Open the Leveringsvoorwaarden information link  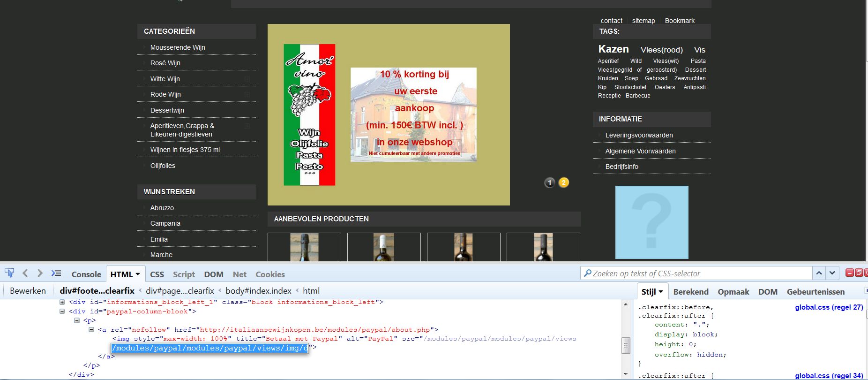639,135
